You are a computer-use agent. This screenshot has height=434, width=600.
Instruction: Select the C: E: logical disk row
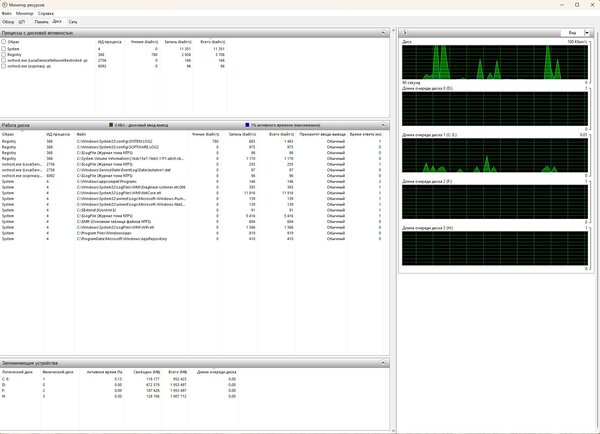click(119, 379)
